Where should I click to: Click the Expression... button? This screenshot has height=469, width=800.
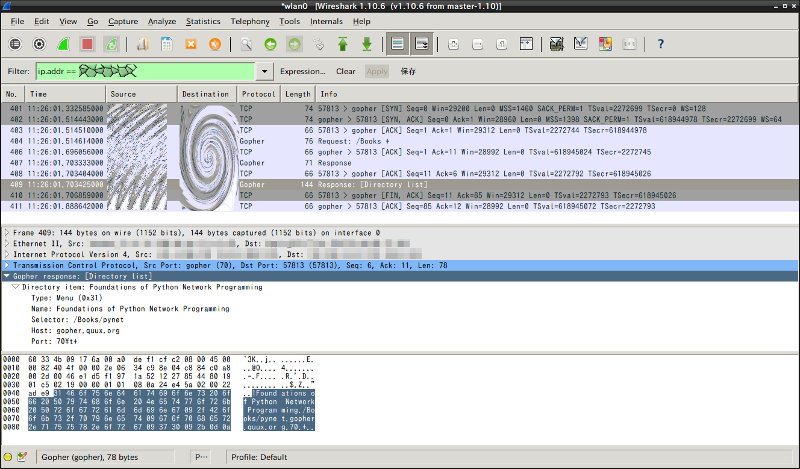(x=303, y=71)
